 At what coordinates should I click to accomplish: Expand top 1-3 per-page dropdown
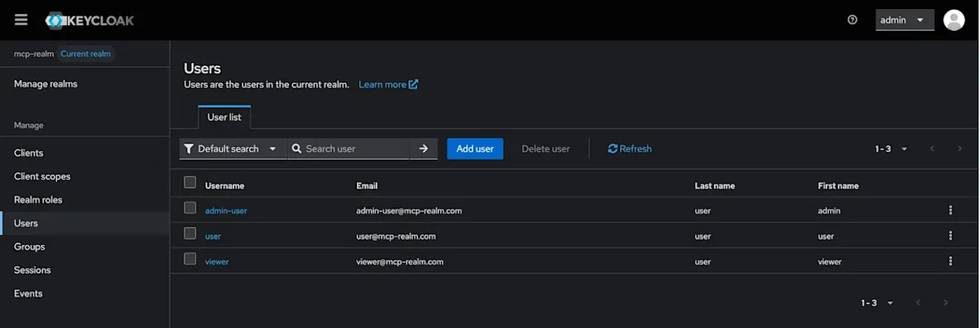[892, 148]
